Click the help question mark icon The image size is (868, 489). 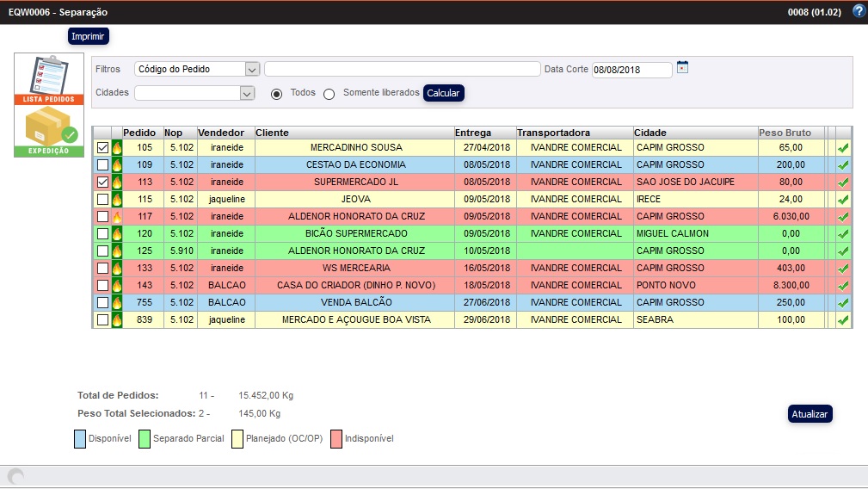click(858, 11)
